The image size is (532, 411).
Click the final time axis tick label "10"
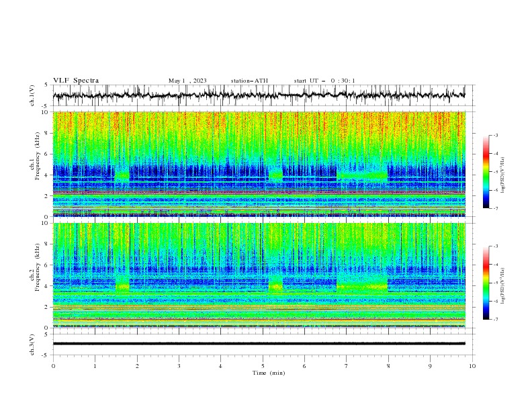point(472,366)
